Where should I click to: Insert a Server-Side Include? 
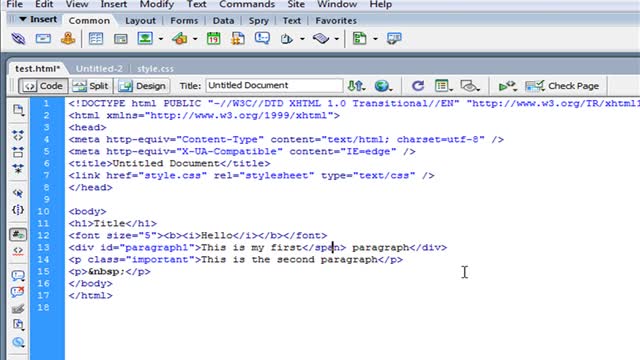pyautogui.click(x=238, y=39)
